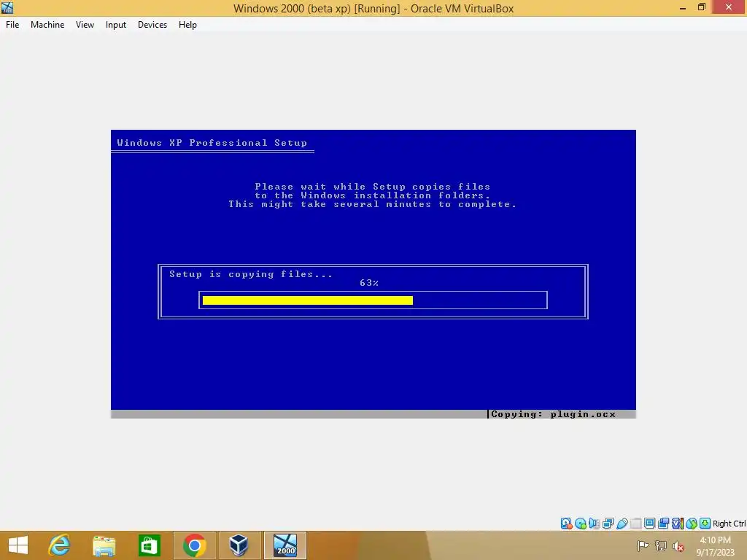Screen dimensions: 747x560
Task: Click the 'Windows XP Professional Setup' heading
Action: [x=212, y=143]
